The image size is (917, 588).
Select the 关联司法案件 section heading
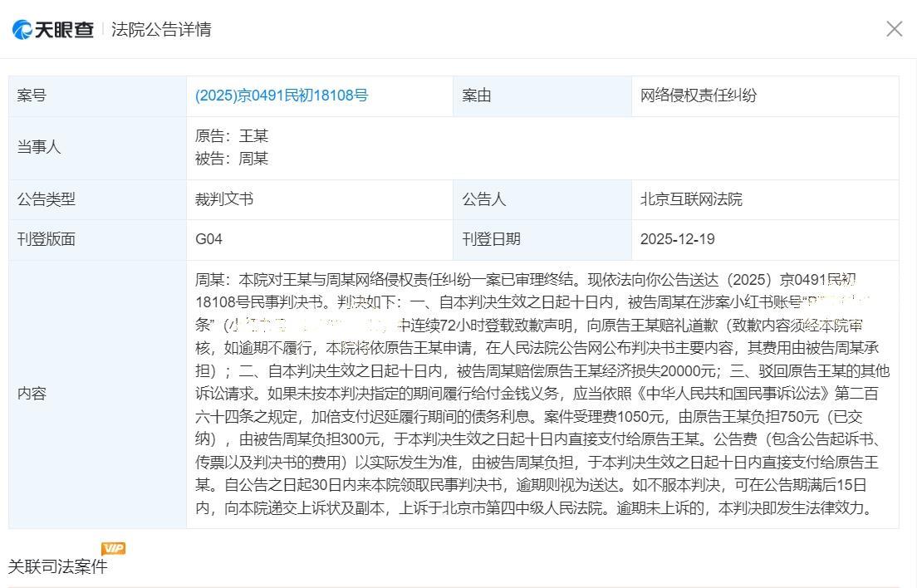[57, 567]
